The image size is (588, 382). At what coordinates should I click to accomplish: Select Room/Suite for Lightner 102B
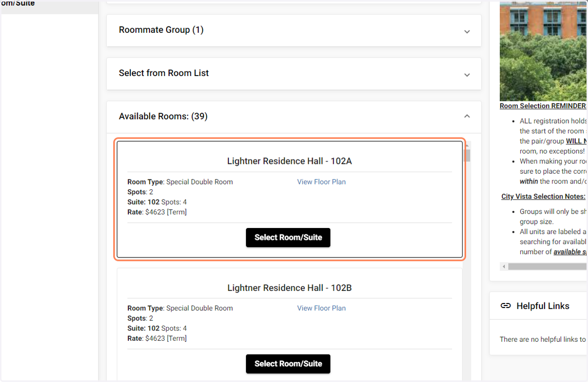pyautogui.click(x=288, y=364)
